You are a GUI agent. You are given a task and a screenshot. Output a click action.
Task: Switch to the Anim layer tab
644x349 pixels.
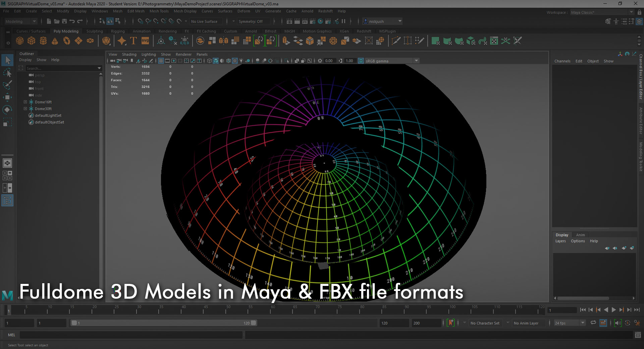(580, 235)
